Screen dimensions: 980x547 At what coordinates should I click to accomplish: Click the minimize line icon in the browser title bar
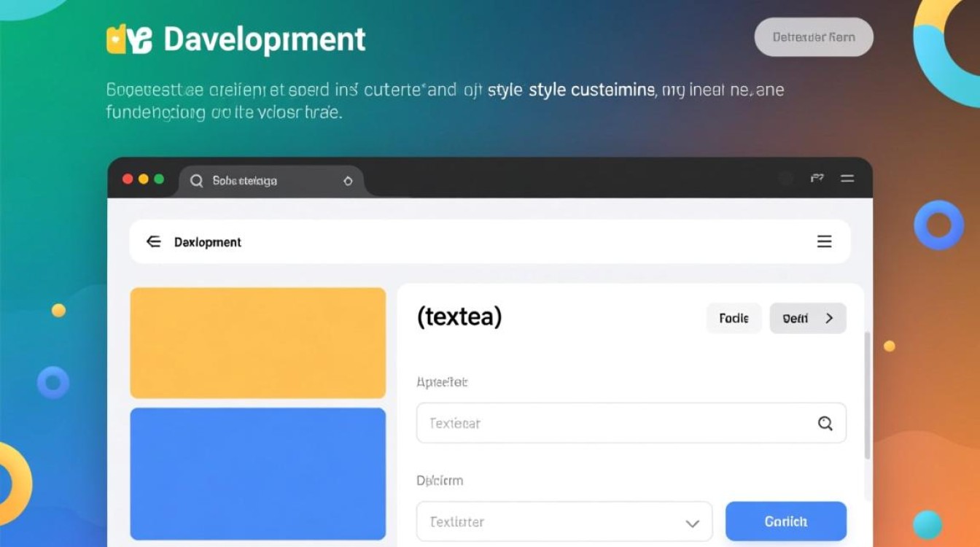click(847, 177)
